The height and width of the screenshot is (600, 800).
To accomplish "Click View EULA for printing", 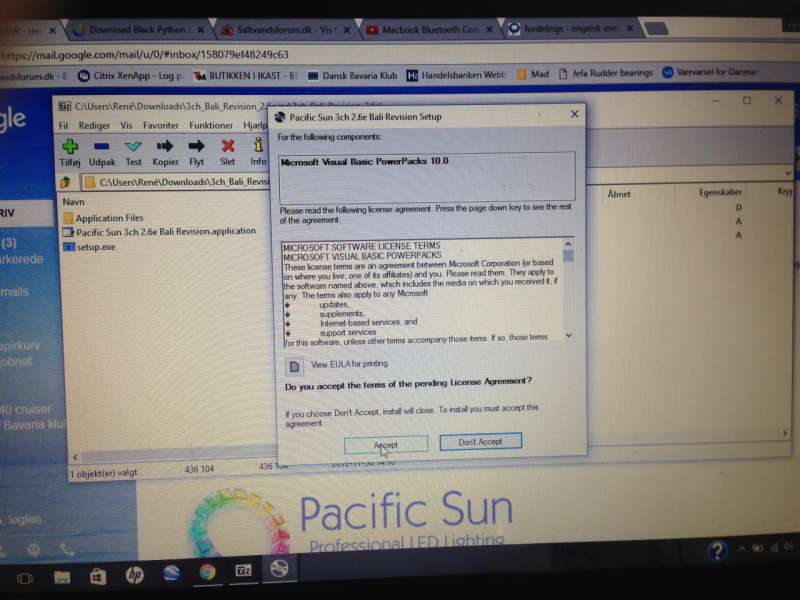I will click(x=348, y=364).
